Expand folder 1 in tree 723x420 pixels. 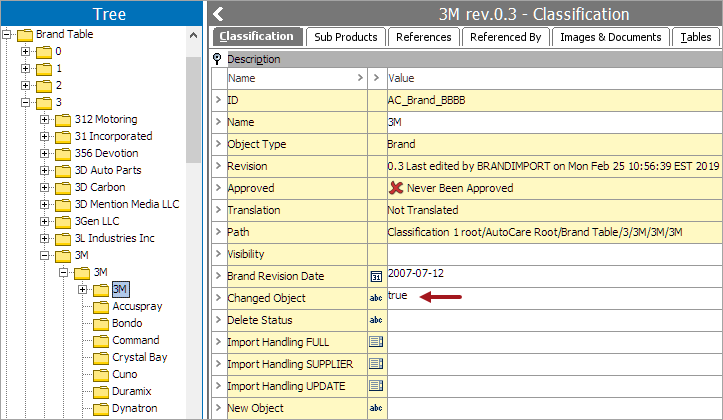coord(25,68)
